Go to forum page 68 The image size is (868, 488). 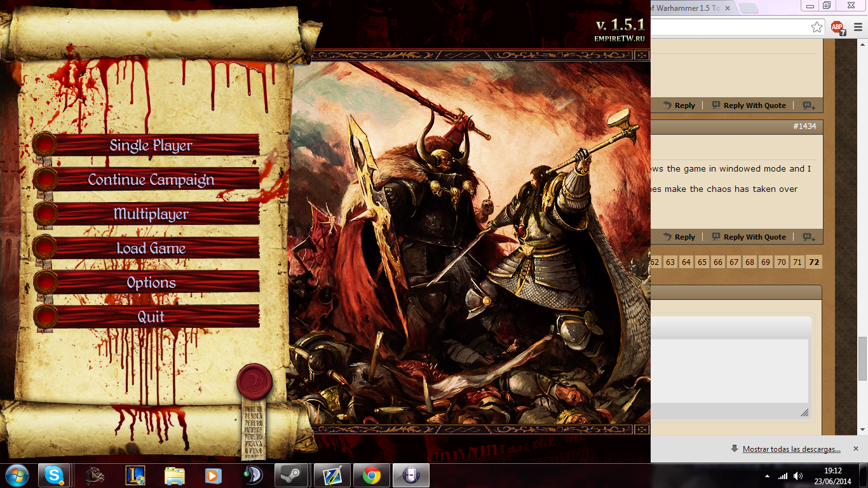coord(750,262)
